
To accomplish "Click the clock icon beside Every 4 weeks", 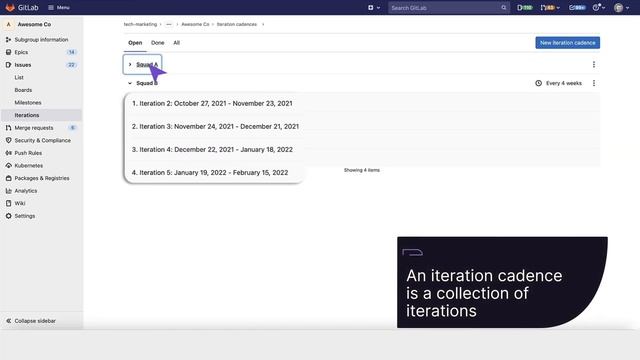I will 538,83.
